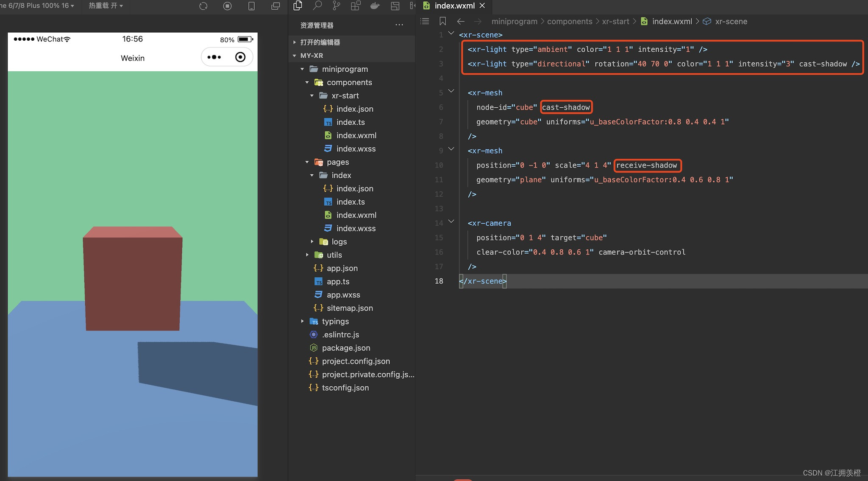Click the simulator refresh icon
This screenshot has width=868, height=481.
tap(203, 6)
